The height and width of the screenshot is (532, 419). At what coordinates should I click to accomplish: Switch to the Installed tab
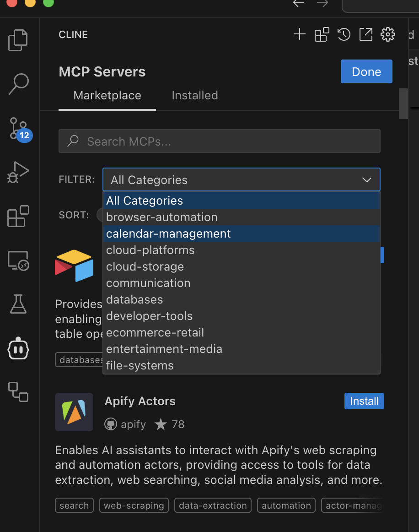tap(194, 95)
